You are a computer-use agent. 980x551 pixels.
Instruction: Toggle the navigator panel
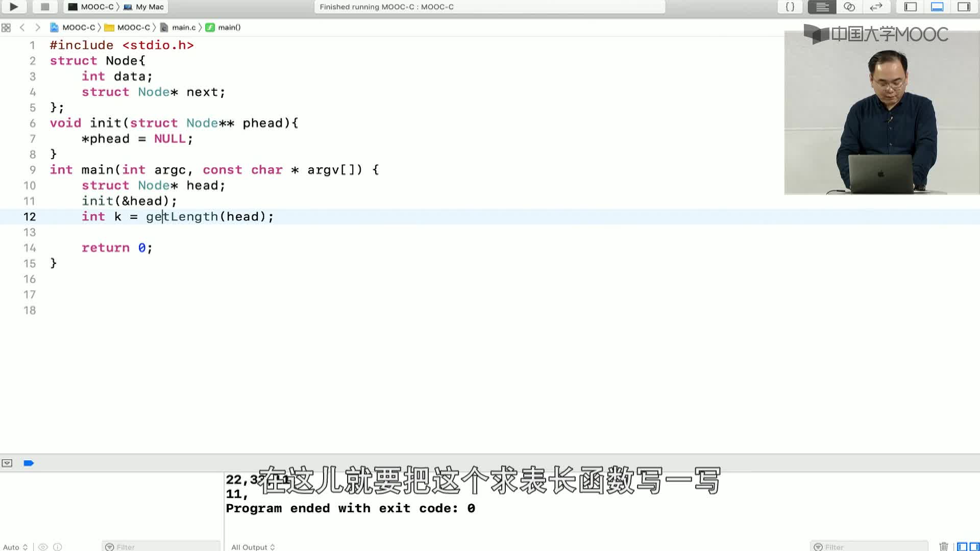pos(911,7)
